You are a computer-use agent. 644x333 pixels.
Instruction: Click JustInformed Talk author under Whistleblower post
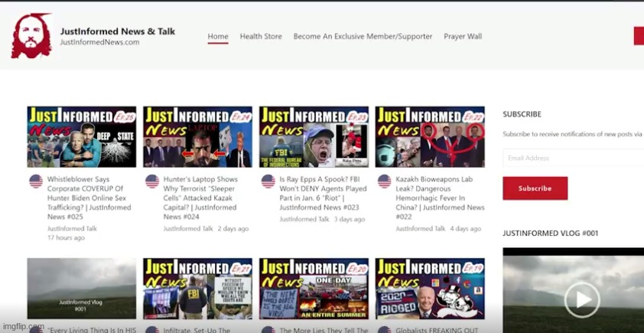click(72, 229)
